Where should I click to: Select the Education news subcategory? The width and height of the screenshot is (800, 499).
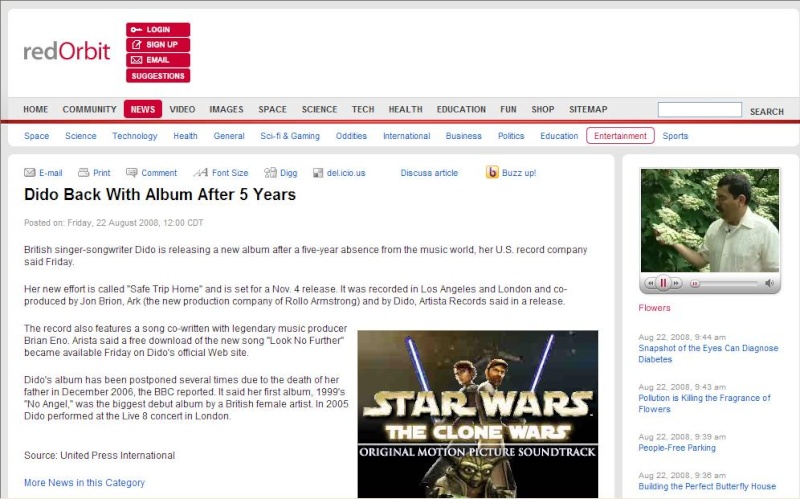[x=559, y=136]
